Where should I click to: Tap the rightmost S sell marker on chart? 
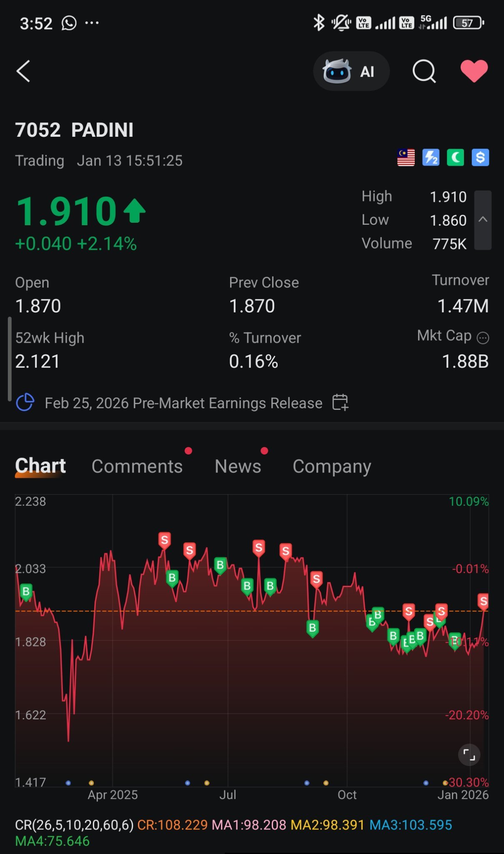click(483, 601)
